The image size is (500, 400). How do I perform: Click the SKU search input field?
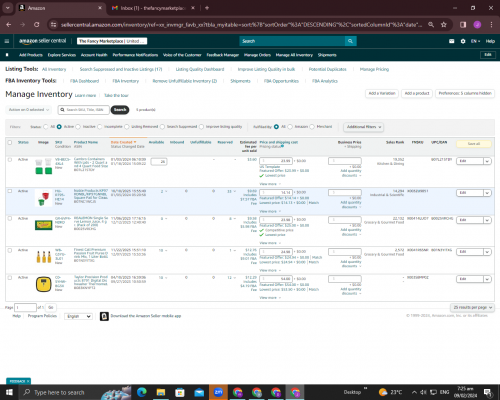click(84, 110)
